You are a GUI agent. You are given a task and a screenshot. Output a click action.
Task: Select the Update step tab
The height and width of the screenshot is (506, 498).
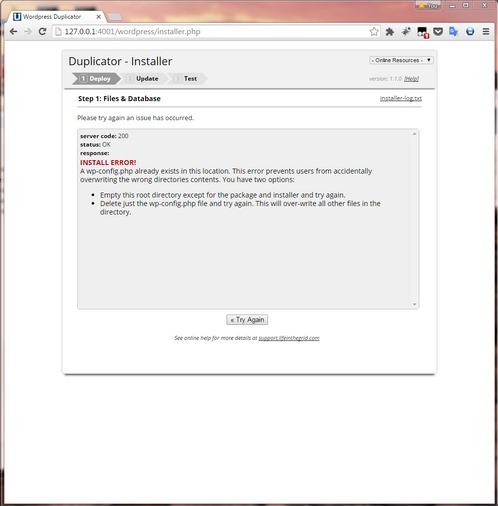143,79
